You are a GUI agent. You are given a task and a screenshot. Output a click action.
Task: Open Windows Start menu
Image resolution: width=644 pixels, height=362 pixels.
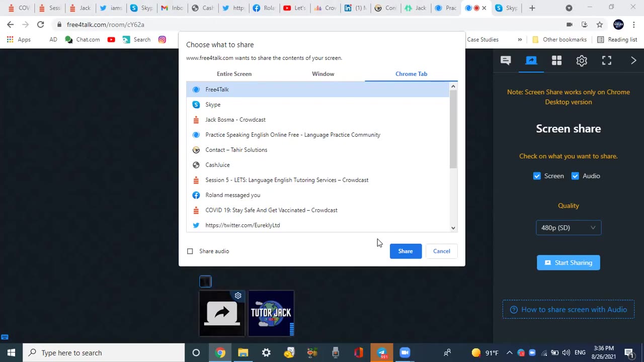[11, 352]
